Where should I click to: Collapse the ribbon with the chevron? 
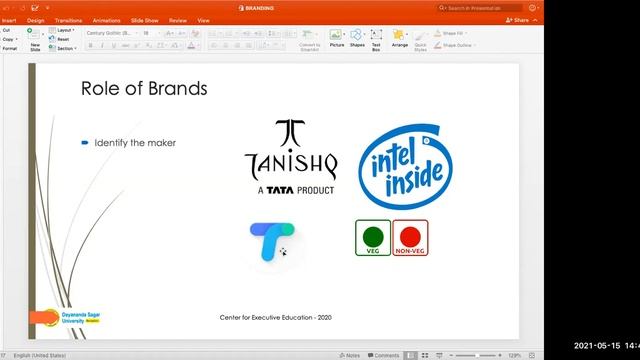(x=536, y=20)
